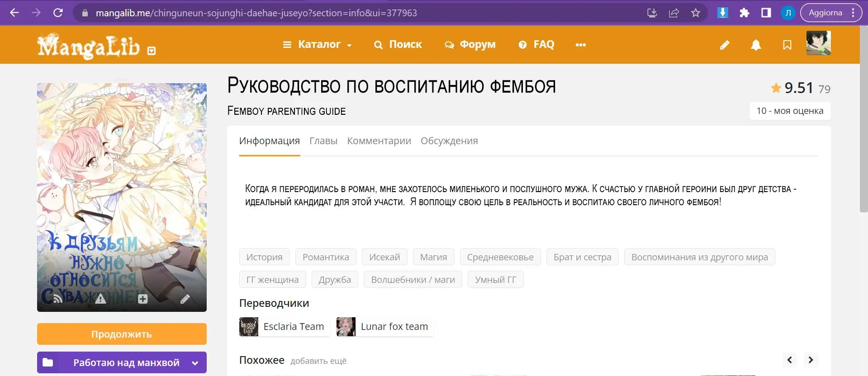This screenshot has width=868, height=376.
Task: Click the pencil edit icon on cover
Action: pyautogui.click(x=185, y=299)
